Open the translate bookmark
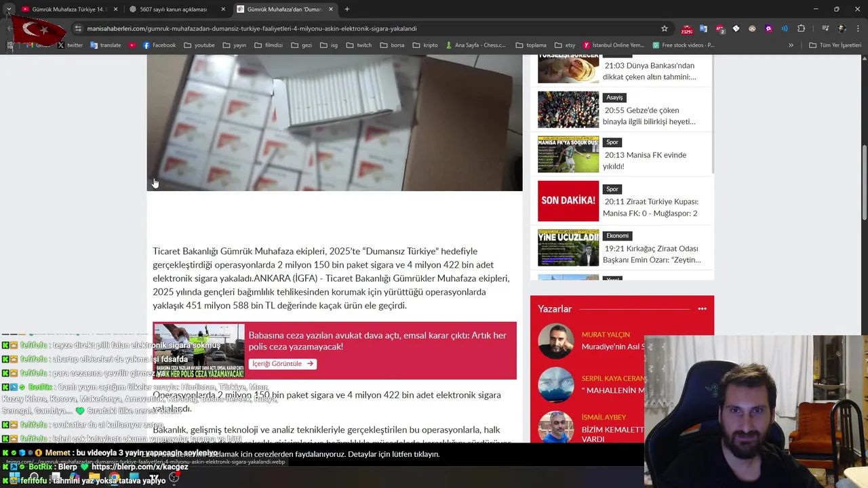The width and height of the screenshot is (868, 488). 105,45
